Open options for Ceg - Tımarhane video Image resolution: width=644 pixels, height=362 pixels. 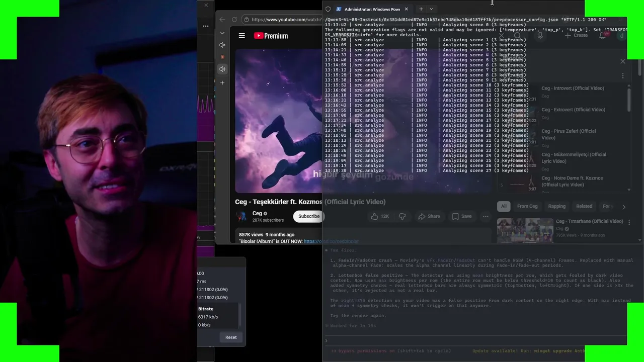tap(629, 222)
